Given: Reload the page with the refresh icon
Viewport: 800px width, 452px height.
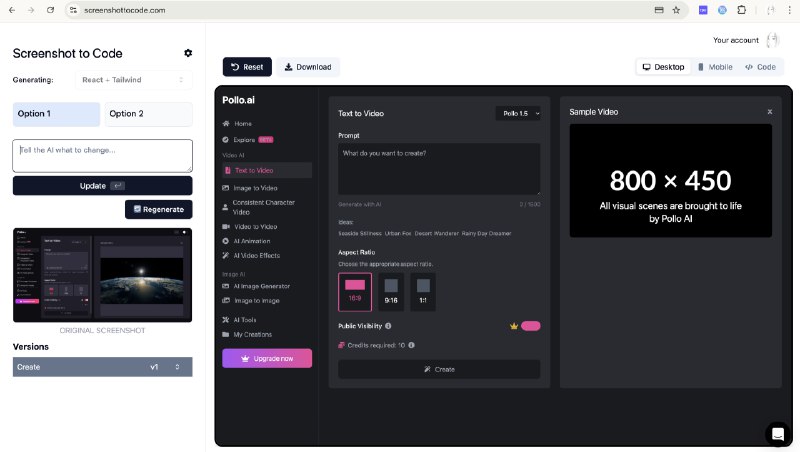Looking at the screenshot, I should [50, 10].
